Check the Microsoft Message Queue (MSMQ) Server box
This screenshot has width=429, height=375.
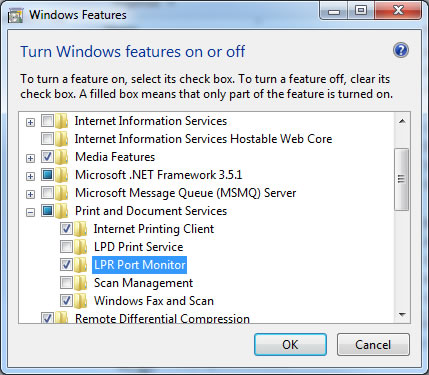pyautogui.click(x=47, y=193)
